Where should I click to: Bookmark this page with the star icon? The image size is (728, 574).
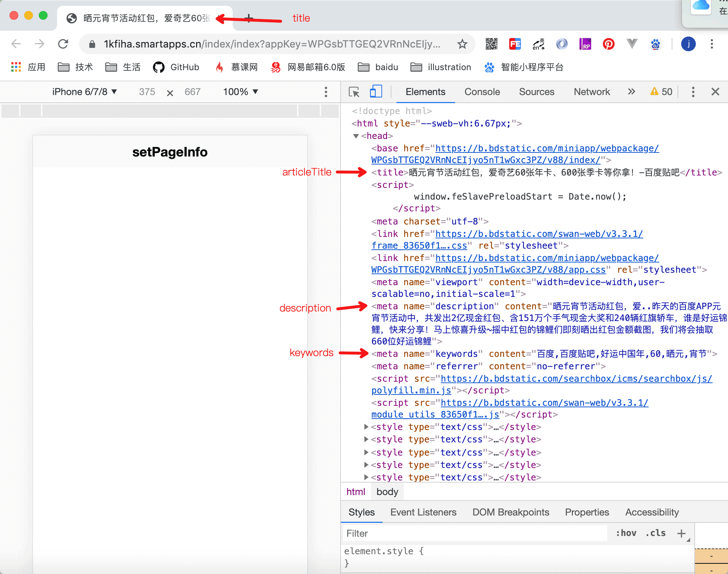coord(462,44)
